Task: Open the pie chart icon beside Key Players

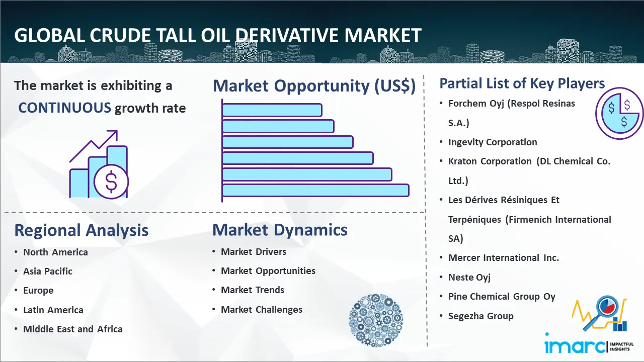Action: pos(619,113)
